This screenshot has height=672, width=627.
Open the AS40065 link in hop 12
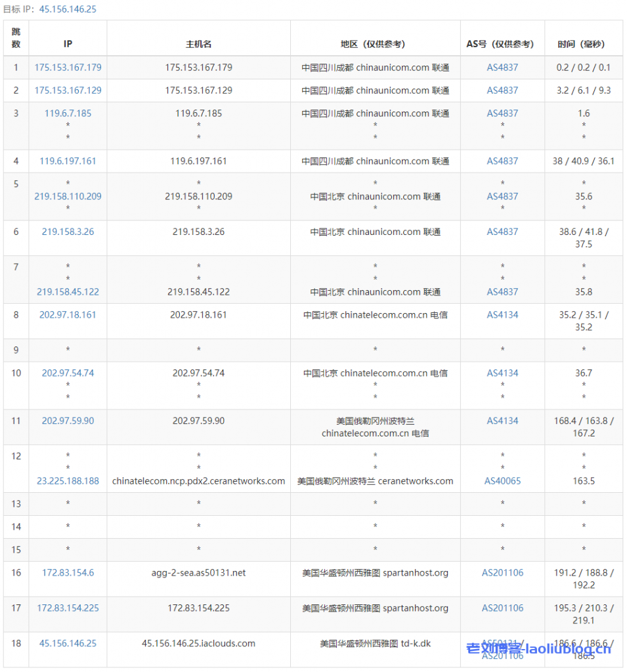coord(502,481)
